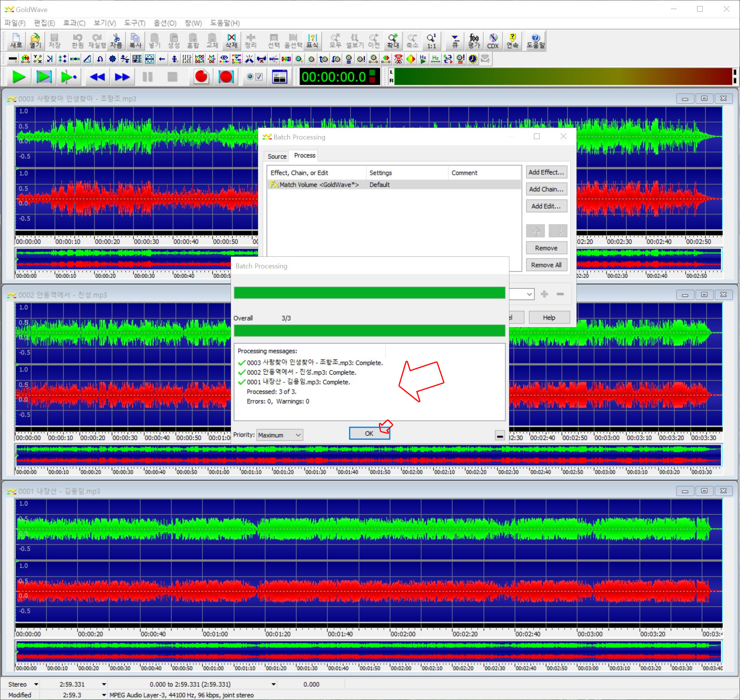Click the 평가 expression evaluator icon
The width and height of the screenshot is (740, 700).
pos(474,41)
